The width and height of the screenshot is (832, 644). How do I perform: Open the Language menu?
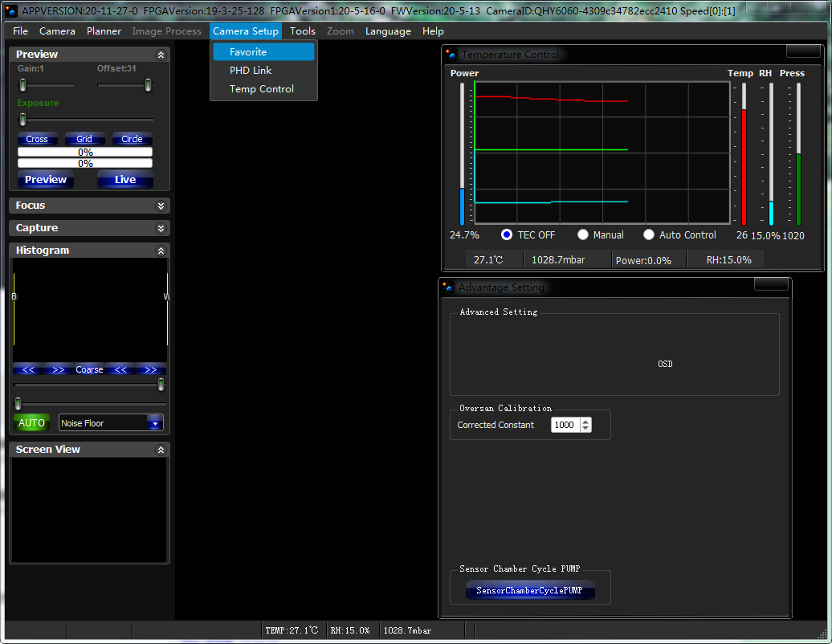click(388, 31)
